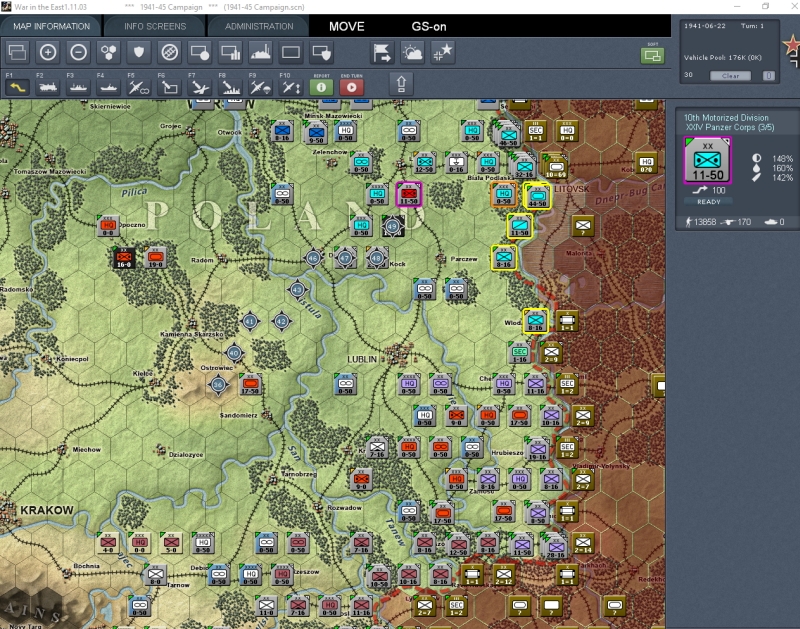Image resolution: width=800 pixels, height=629 pixels.
Task: Select F10 air transfer mode icon
Action: 291,87
